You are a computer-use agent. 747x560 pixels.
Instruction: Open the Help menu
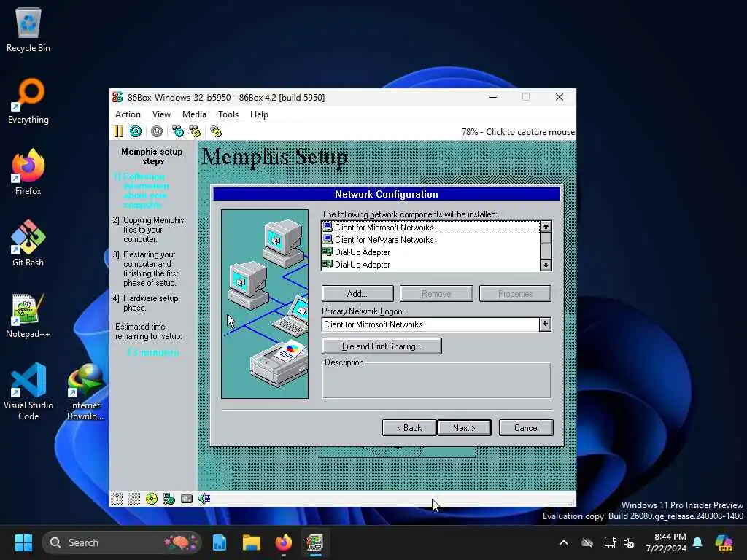coord(259,114)
